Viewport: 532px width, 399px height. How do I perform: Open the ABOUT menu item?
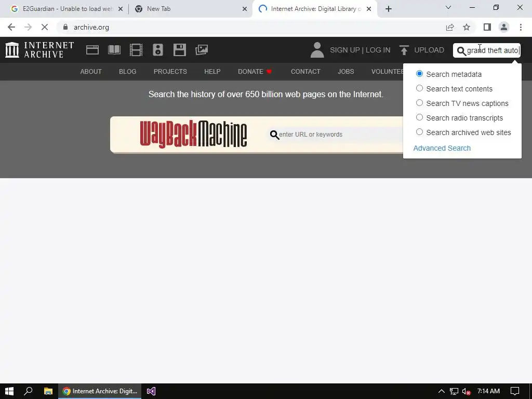[91, 72]
